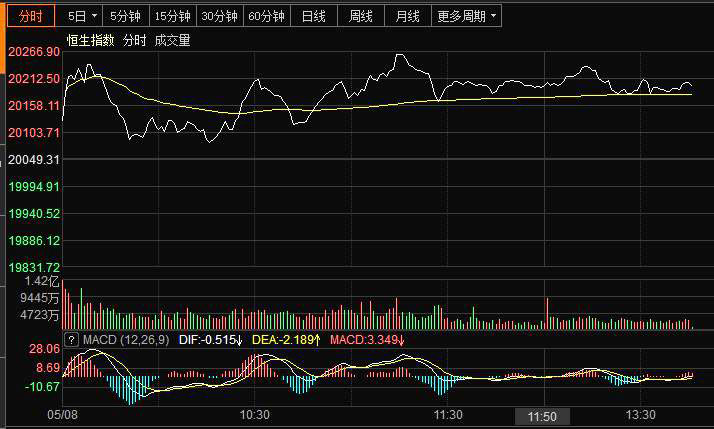
Task: Click the 1.42亿 volume axis label
Action: [42, 281]
